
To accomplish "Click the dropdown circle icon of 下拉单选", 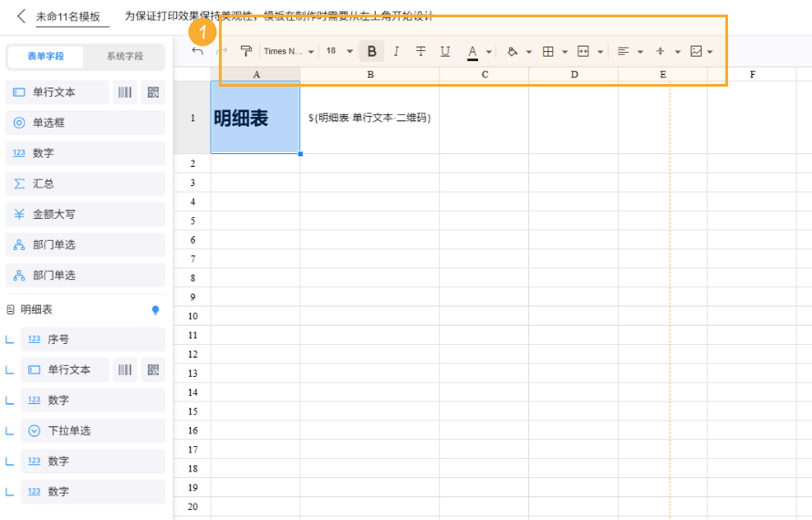I will pyautogui.click(x=34, y=431).
